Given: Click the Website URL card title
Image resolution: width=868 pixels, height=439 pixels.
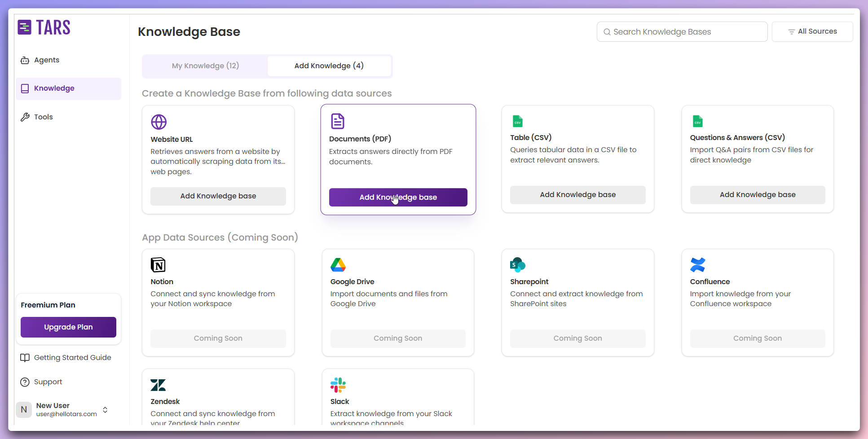Looking at the screenshot, I should [172, 140].
